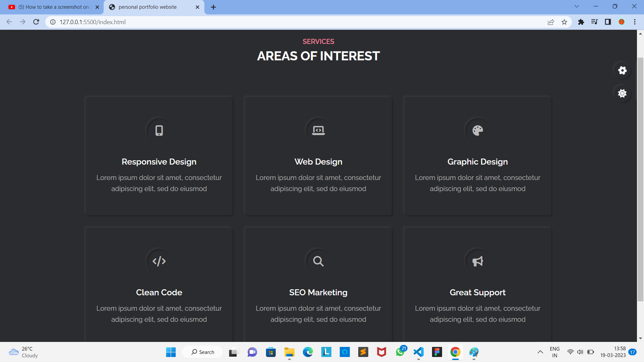Click the Web Design laptop code icon
This screenshot has height=362, width=644.
318,130
